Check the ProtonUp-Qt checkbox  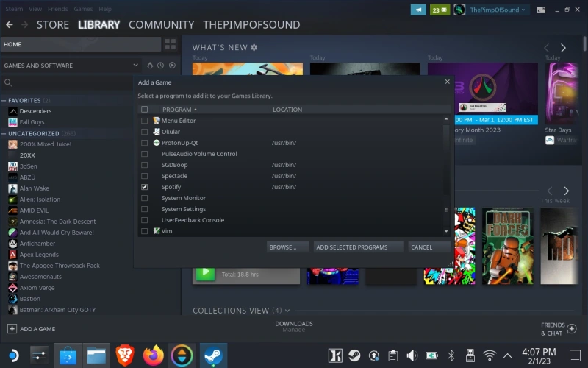point(145,143)
